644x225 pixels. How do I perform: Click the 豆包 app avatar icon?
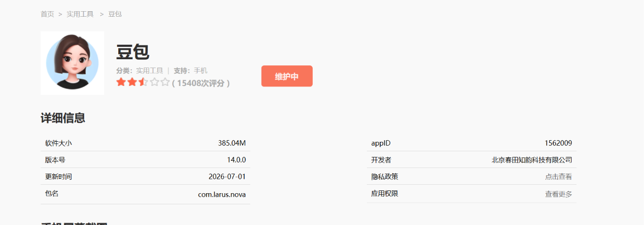(72, 63)
